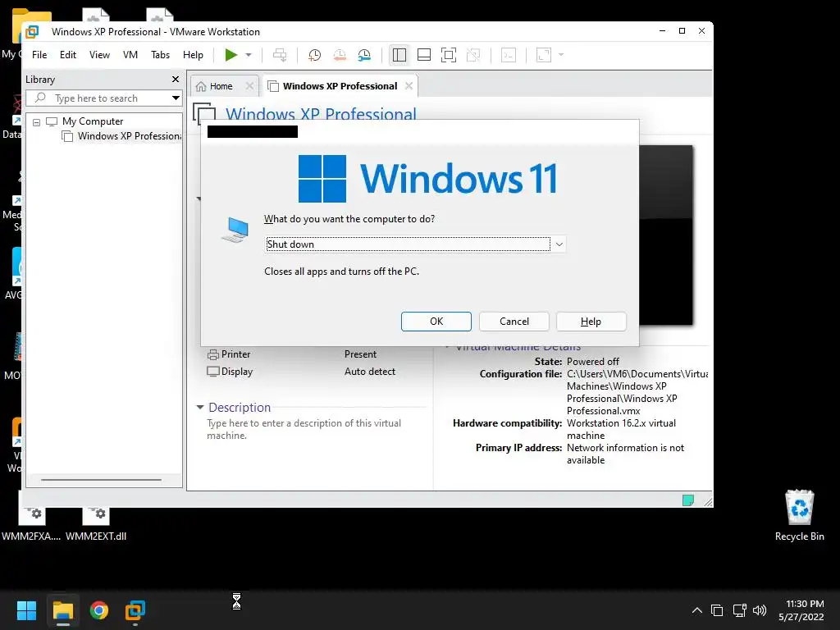Take a snapshot of this virtual machine

(314, 55)
